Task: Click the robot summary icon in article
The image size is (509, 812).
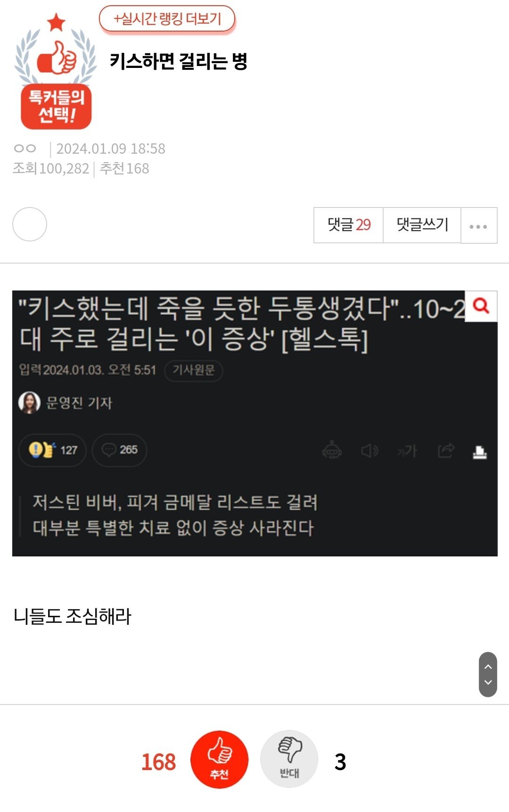Action: [332, 450]
